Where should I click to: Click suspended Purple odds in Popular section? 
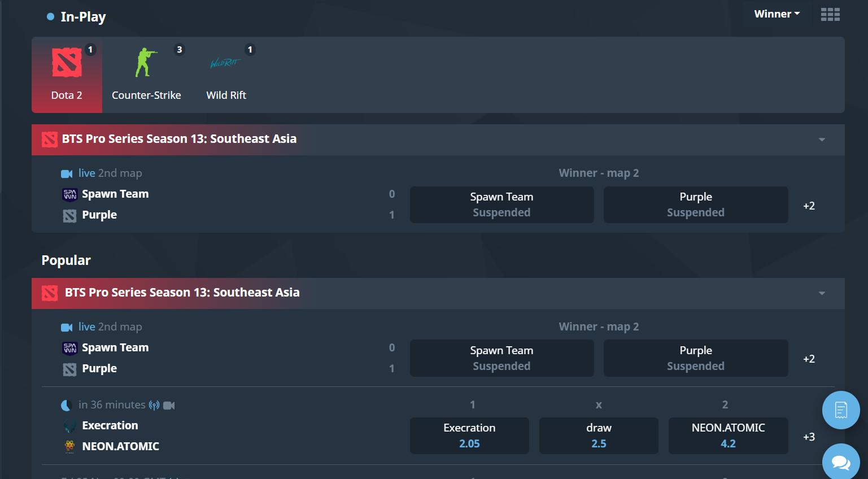(695, 358)
